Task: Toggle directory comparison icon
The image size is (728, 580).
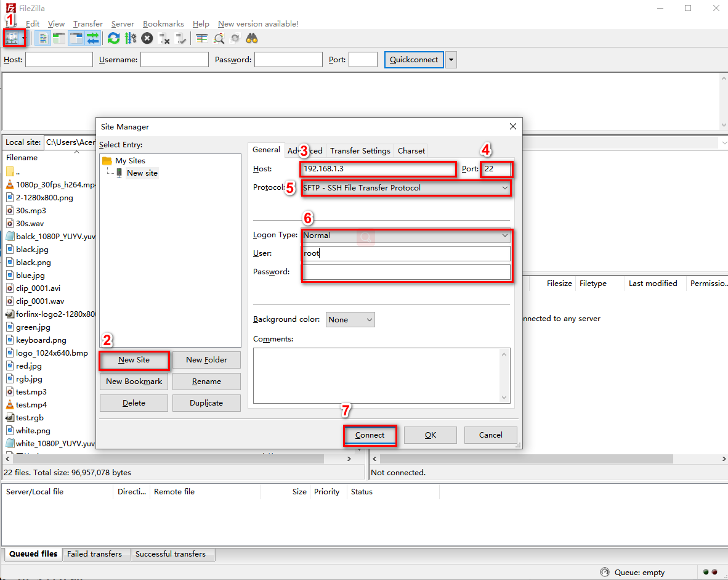Action: [219, 38]
